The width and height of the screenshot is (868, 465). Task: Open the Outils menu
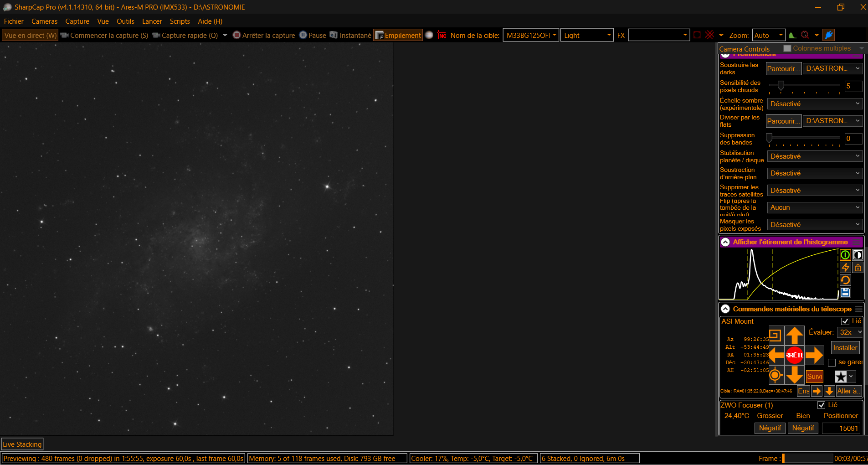[125, 21]
